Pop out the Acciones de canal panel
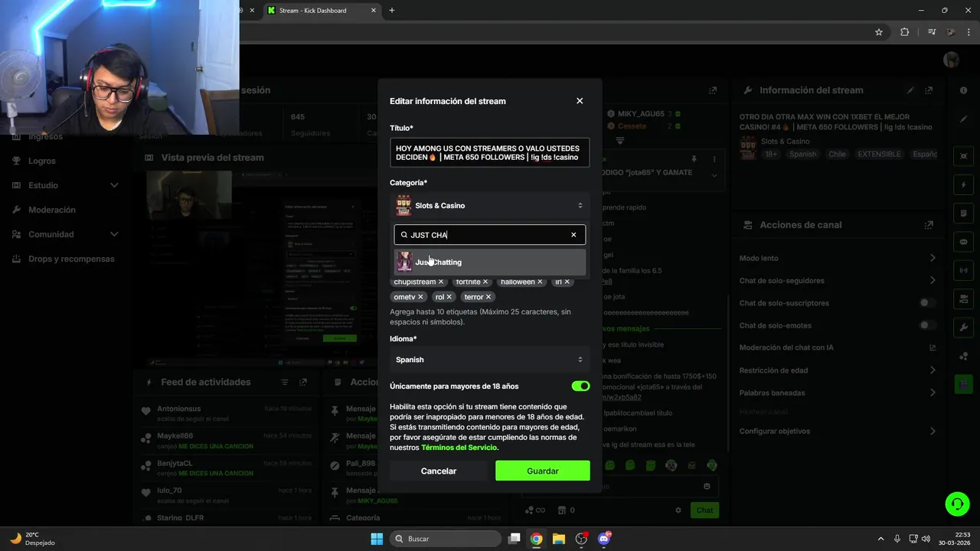This screenshot has height=551, width=980. [929, 225]
